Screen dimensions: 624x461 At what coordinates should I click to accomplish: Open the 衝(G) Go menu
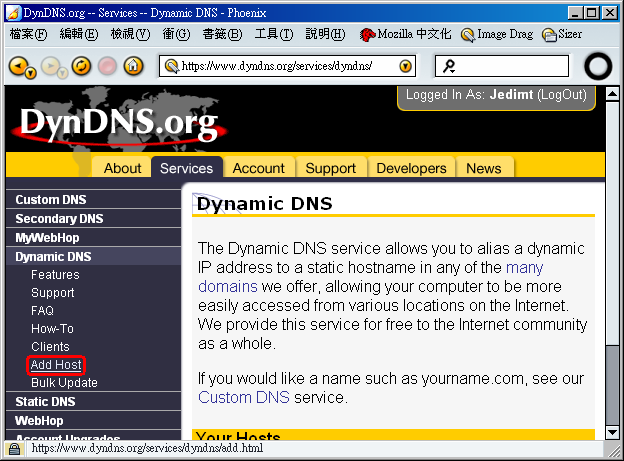click(x=176, y=34)
